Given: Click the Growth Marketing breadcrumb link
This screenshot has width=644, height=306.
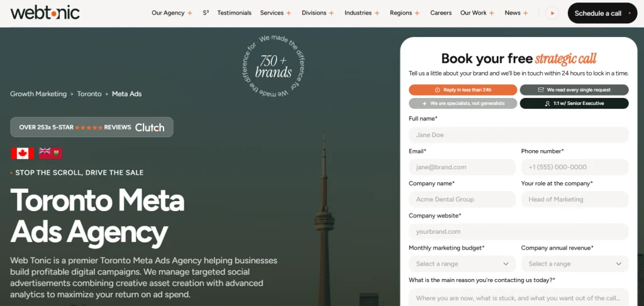Looking at the screenshot, I should pos(38,94).
